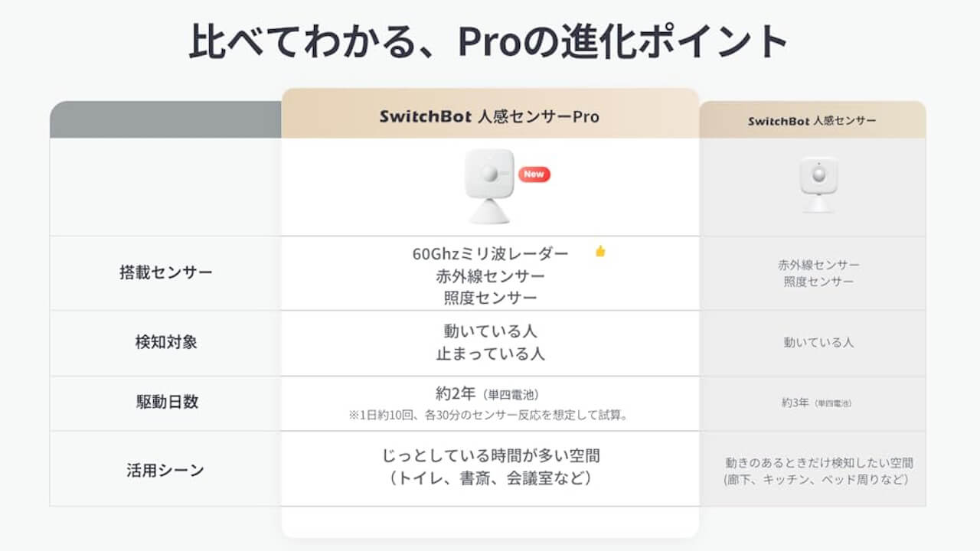This screenshot has height=551, width=980.
Task: Click the 検知対象 row label
Action: click(165, 342)
